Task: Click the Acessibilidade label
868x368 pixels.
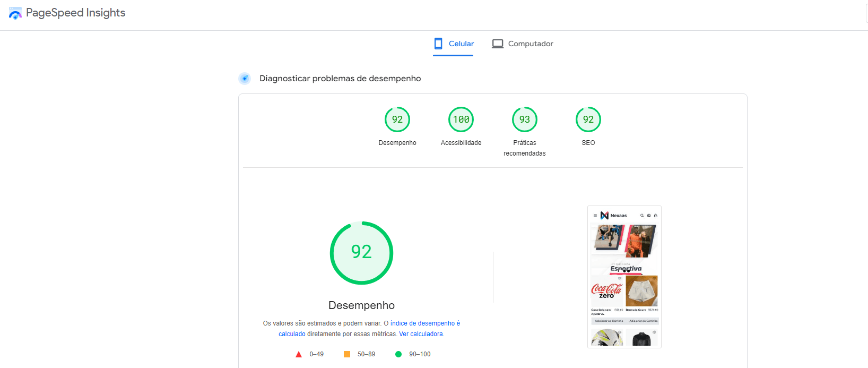Action: point(461,143)
